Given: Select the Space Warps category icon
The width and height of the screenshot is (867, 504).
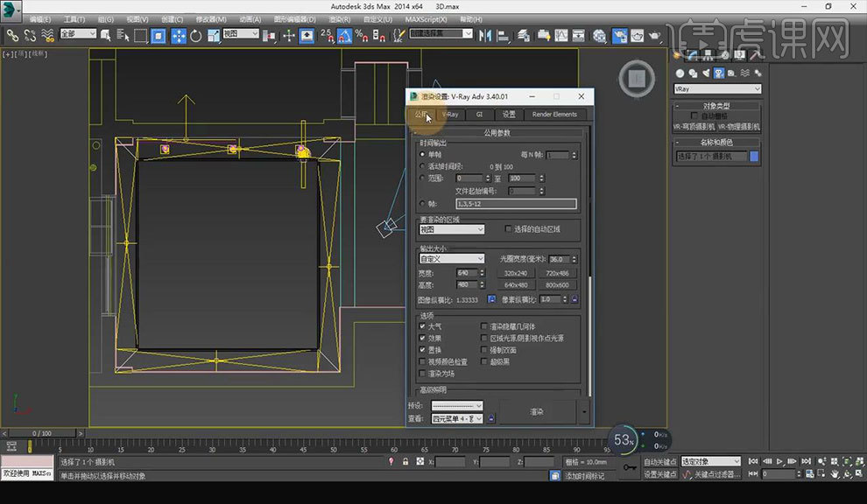Looking at the screenshot, I should tap(744, 73).
